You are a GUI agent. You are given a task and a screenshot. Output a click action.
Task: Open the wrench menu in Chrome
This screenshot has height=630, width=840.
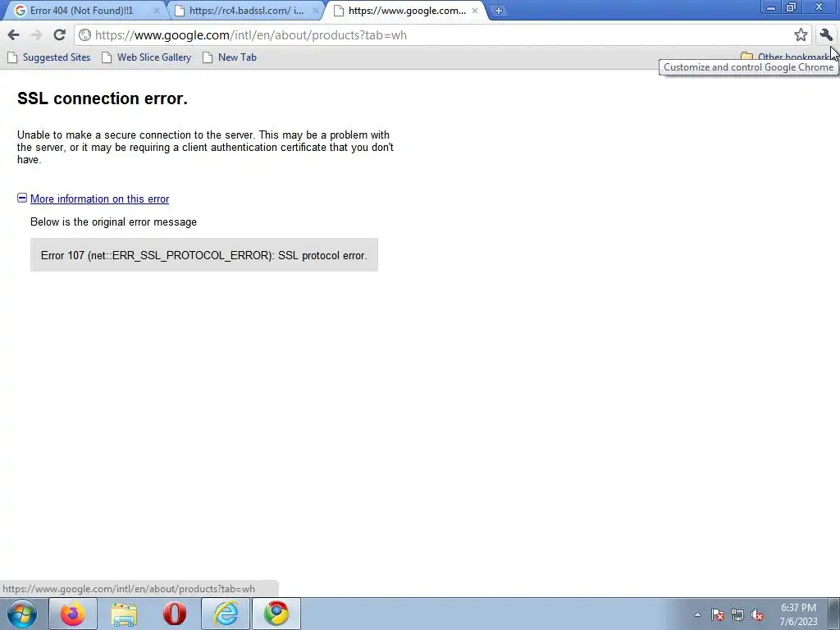[825, 35]
